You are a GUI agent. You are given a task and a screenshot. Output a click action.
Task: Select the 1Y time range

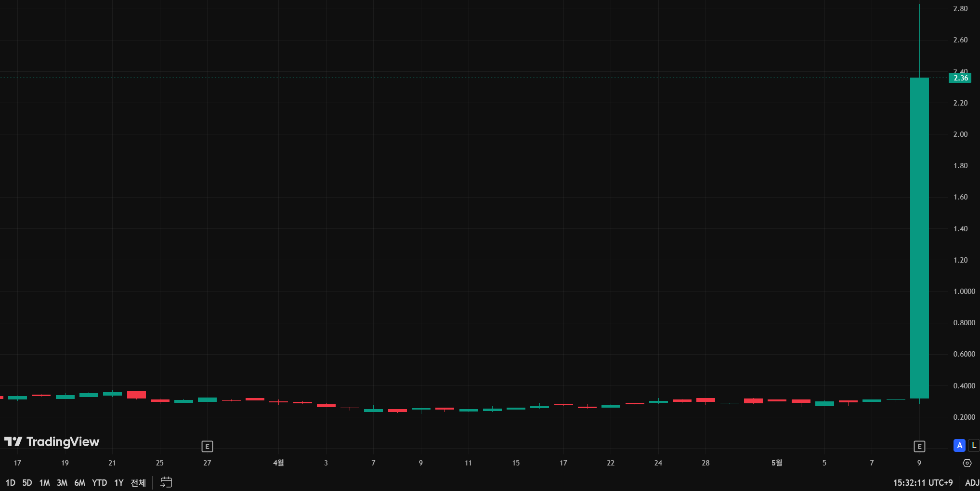(x=119, y=482)
